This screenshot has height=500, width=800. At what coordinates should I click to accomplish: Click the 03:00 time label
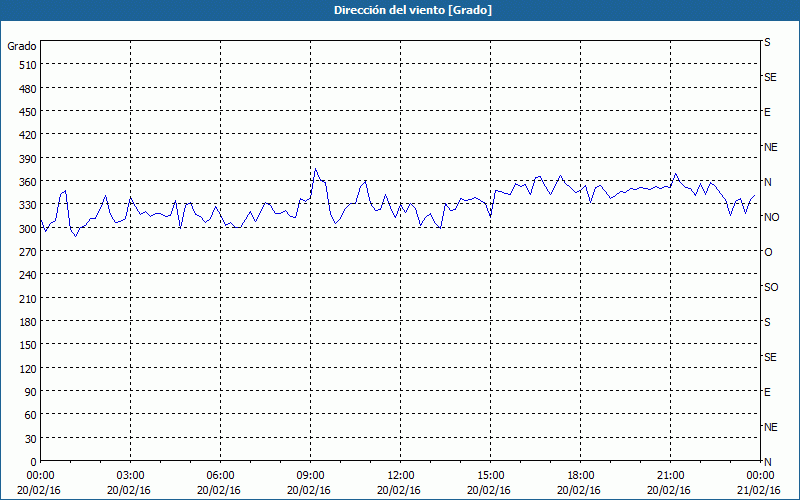coord(131,476)
